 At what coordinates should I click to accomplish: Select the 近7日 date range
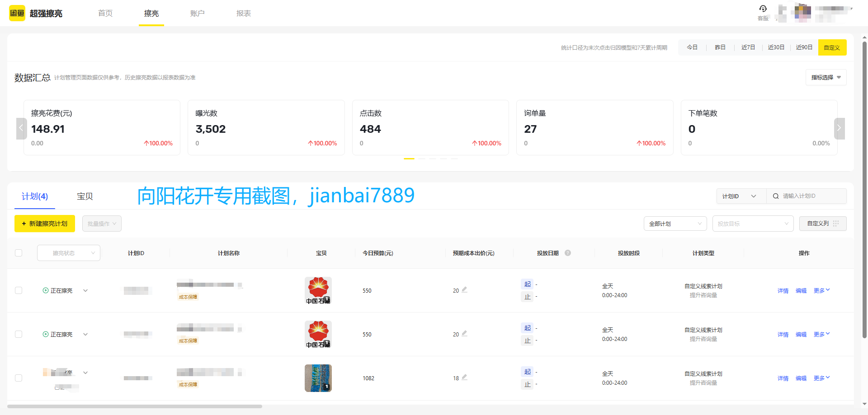click(748, 47)
